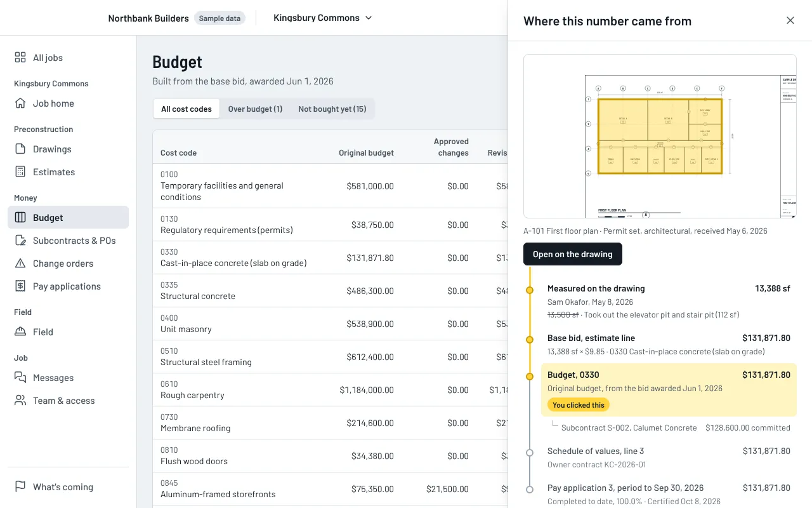Select the 0400 Unit masonry row
Image resolution: width=812 pixels, height=508 pixels.
[330, 324]
